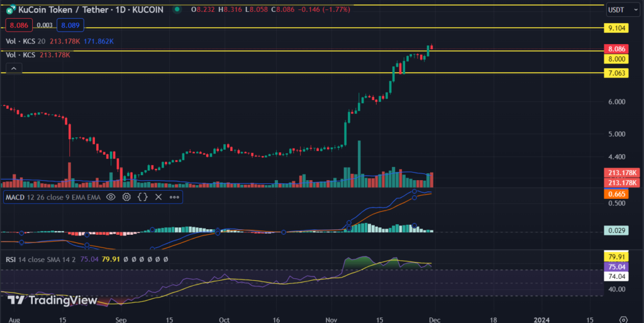Remove the MACD indicator with X
644x323 pixels.
pos(158,197)
